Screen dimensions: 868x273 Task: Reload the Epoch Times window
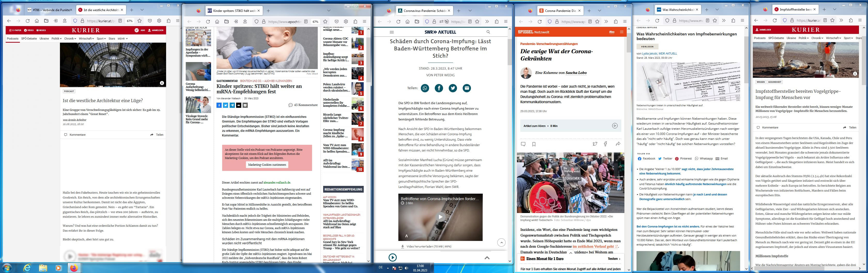(208, 21)
